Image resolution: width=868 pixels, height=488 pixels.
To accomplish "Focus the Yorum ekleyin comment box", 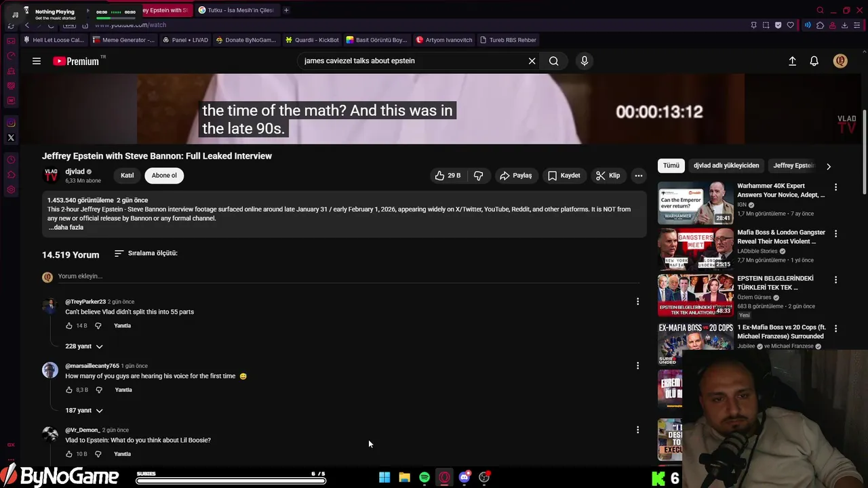I will tap(349, 277).
